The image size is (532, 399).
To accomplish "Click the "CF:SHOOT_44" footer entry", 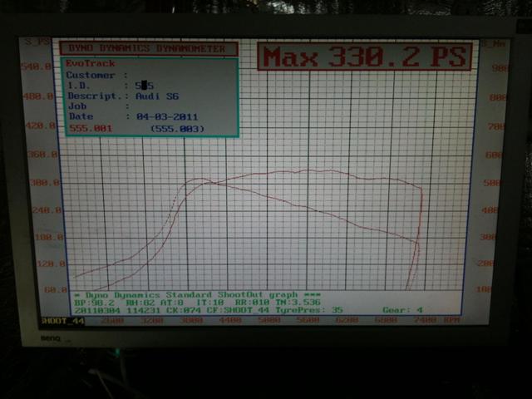I will [238, 310].
